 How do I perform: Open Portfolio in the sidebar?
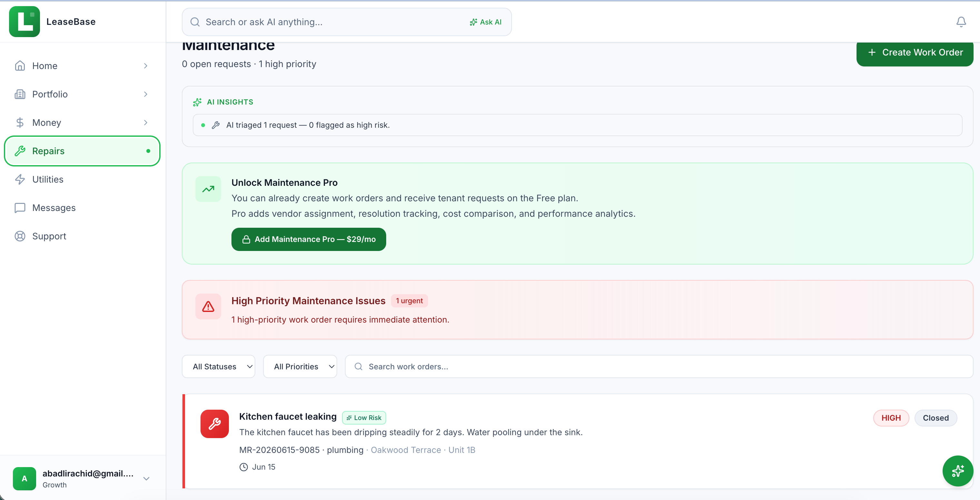pyautogui.click(x=82, y=94)
